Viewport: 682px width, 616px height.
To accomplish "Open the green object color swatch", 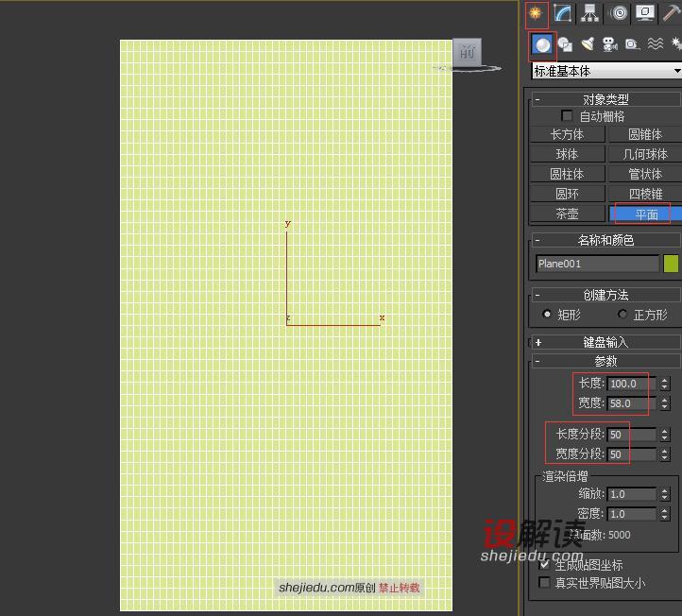I will 671,264.
